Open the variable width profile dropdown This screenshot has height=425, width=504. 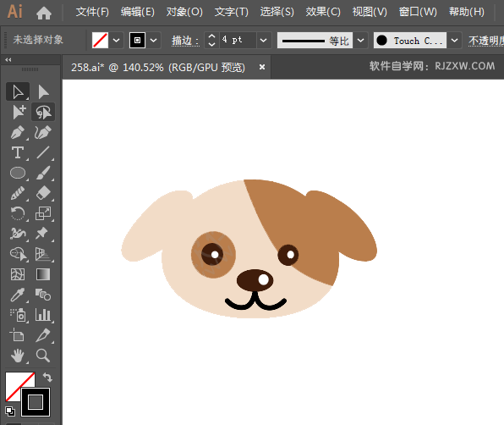click(x=360, y=41)
